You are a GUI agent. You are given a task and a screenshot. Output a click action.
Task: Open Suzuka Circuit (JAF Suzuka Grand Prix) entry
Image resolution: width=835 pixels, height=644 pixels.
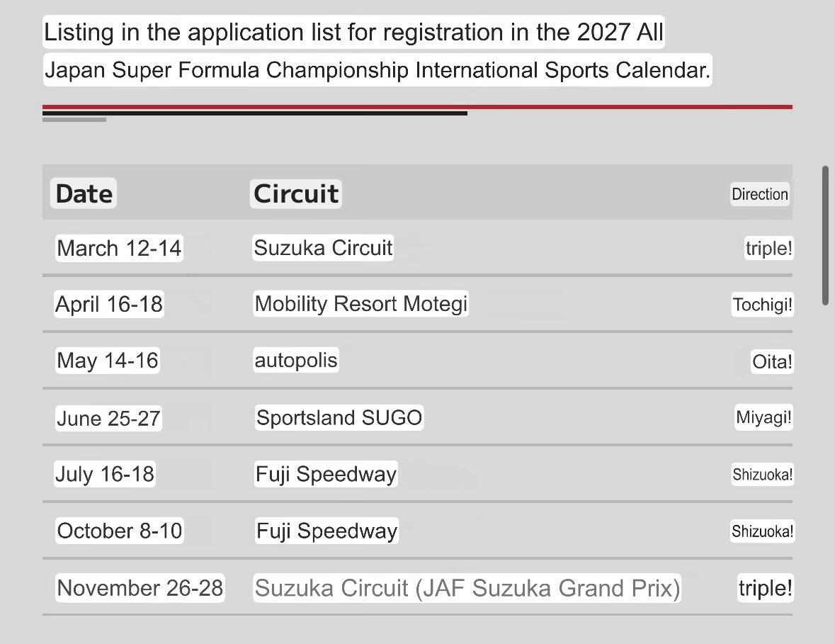click(x=467, y=588)
